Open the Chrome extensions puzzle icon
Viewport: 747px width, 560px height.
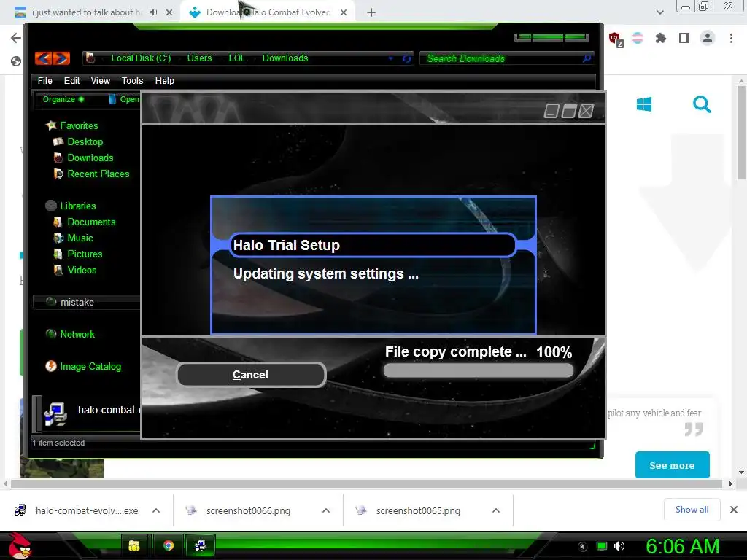point(660,38)
